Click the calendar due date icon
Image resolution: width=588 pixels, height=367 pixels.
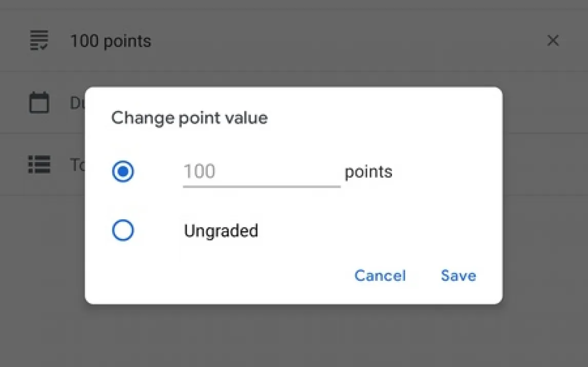point(39,103)
